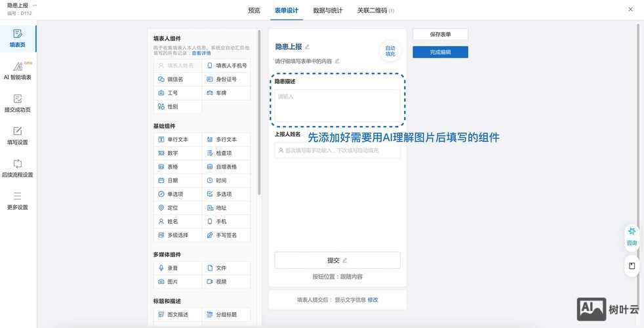The image size is (644, 328).
Task: Add 图文描述 component
Action: [x=178, y=314]
